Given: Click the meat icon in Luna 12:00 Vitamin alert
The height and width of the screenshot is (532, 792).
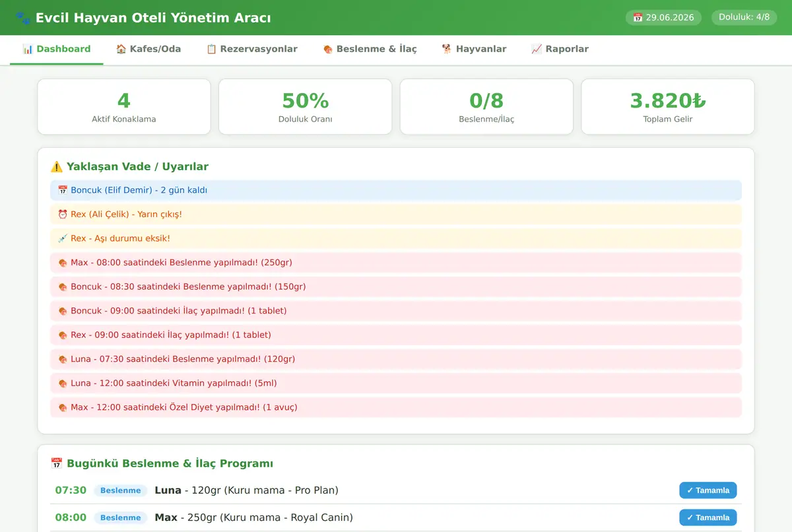Looking at the screenshot, I should pyautogui.click(x=63, y=383).
